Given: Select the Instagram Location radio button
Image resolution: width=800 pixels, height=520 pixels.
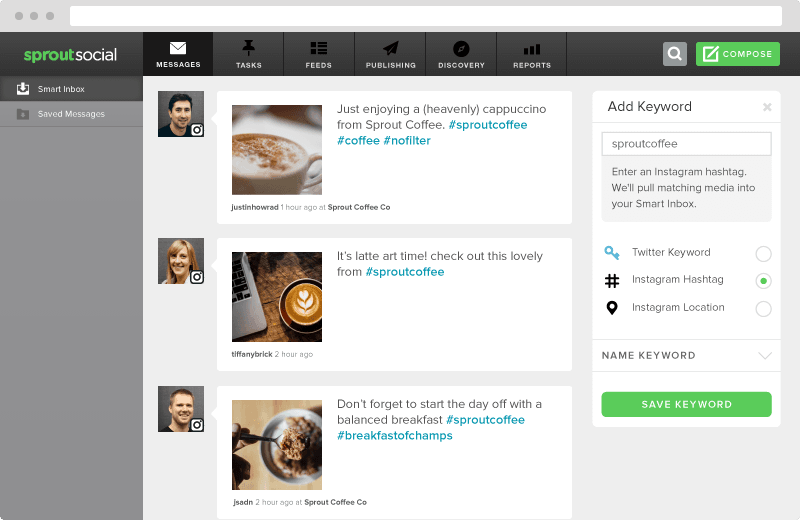Looking at the screenshot, I should tap(763, 309).
